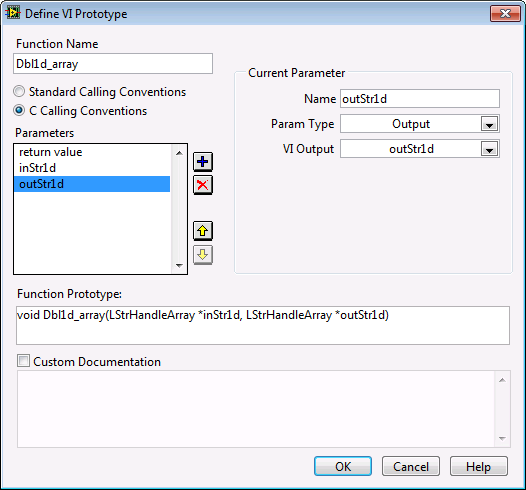Select outStr1d parameter entry
Image resolution: width=526 pixels, height=490 pixels.
pyautogui.click(x=92, y=184)
